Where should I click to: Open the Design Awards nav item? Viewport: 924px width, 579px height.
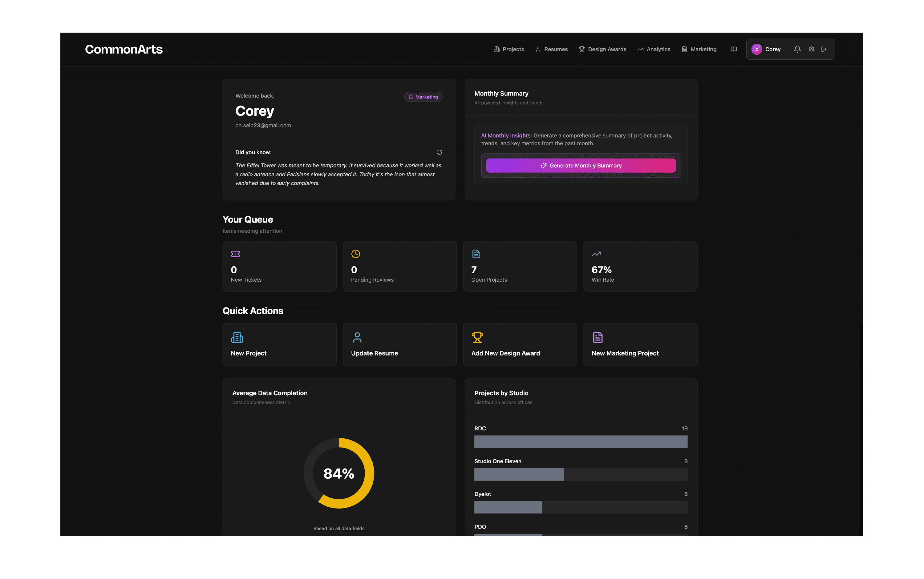[x=602, y=49]
